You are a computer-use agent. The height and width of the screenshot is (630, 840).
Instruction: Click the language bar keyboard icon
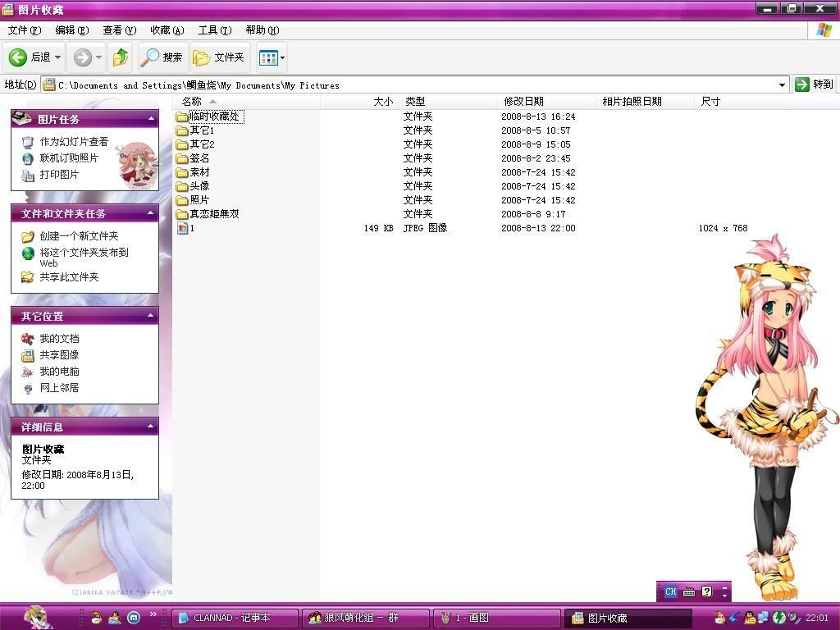tap(689, 592)
